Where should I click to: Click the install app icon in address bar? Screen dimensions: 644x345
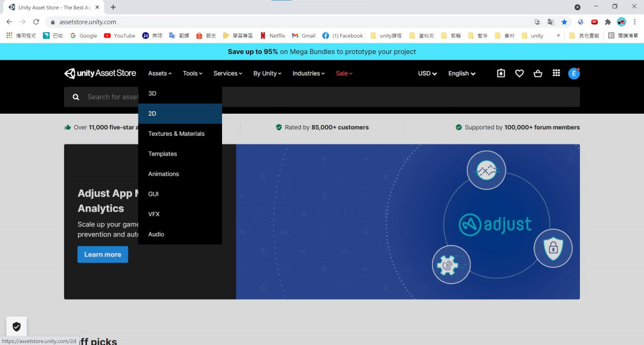(537, 22)
